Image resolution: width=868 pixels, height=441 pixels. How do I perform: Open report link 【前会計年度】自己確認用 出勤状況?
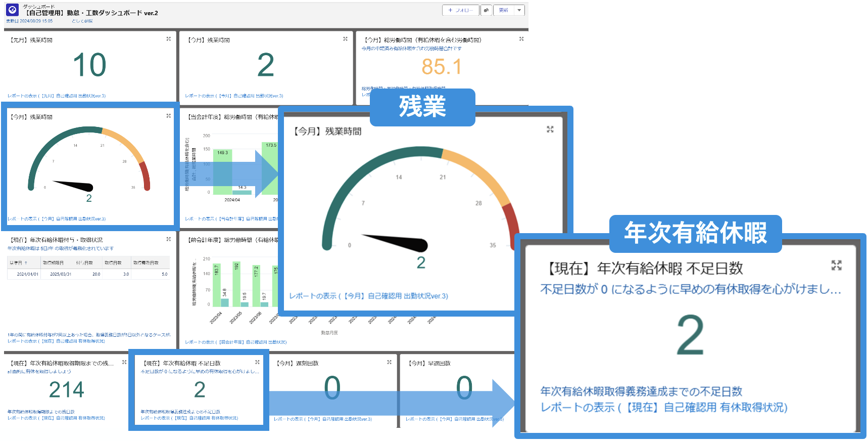(236, 342)
